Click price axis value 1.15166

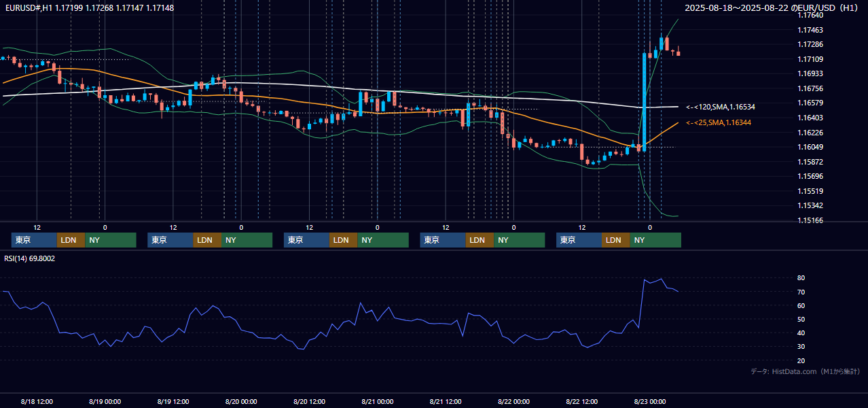click(x=810, y=220)
